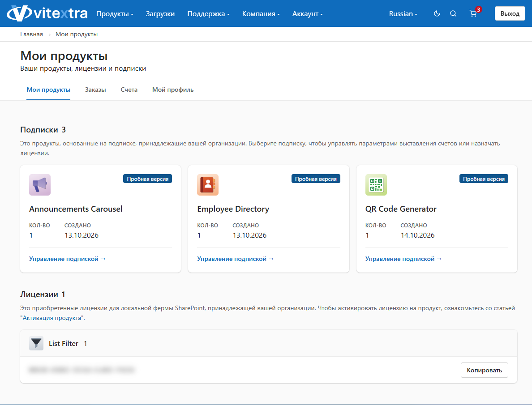Click the Мои продукты breadcrumb item

(x=77, y=34)
